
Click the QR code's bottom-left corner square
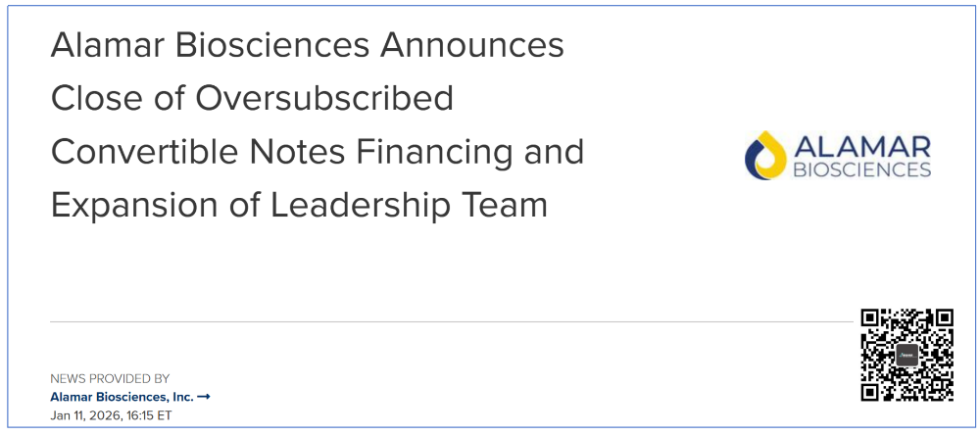point(871,391)
